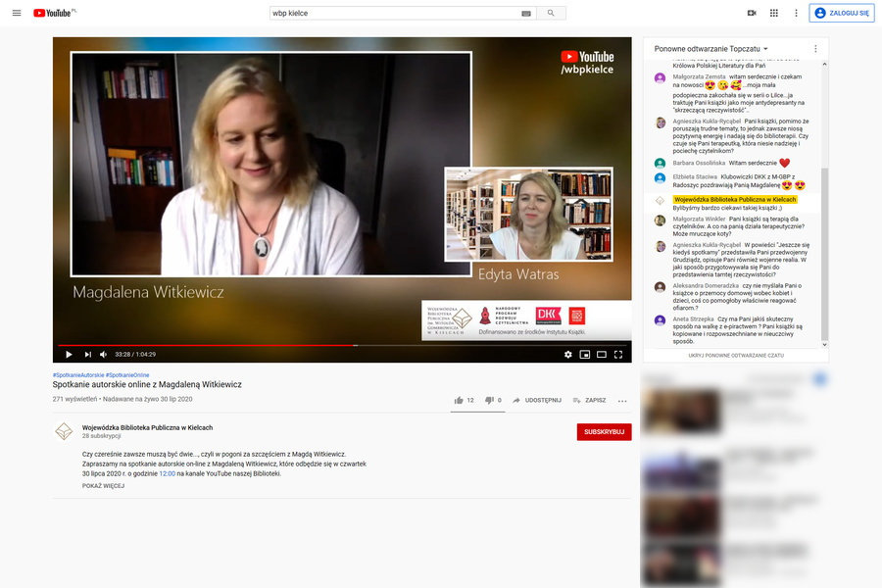Mute the video volume
Viewport: 882px width, 588px height.
(104, 354)
